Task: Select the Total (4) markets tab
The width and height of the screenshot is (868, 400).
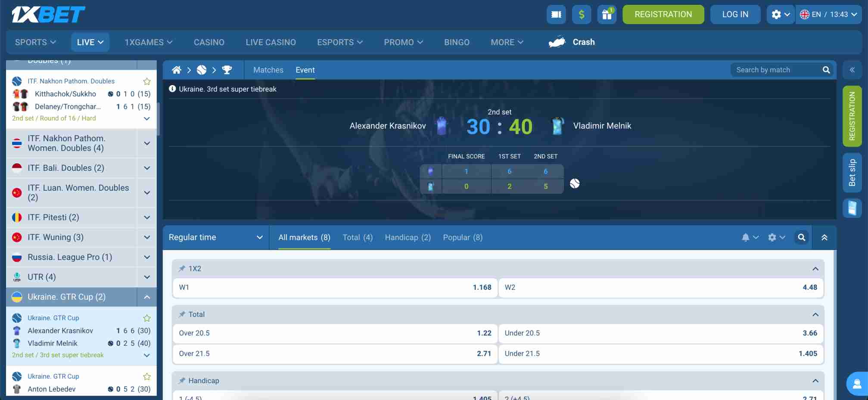Action: pos(358,237)
